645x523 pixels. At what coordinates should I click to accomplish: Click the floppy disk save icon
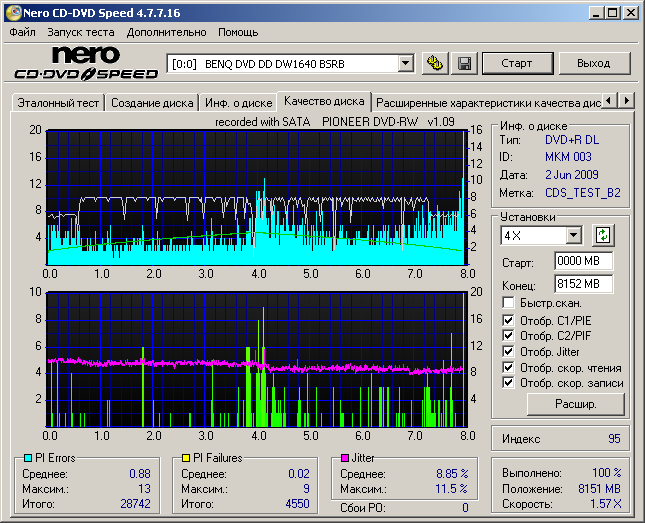pyautogui.click(x=464, y=63)
